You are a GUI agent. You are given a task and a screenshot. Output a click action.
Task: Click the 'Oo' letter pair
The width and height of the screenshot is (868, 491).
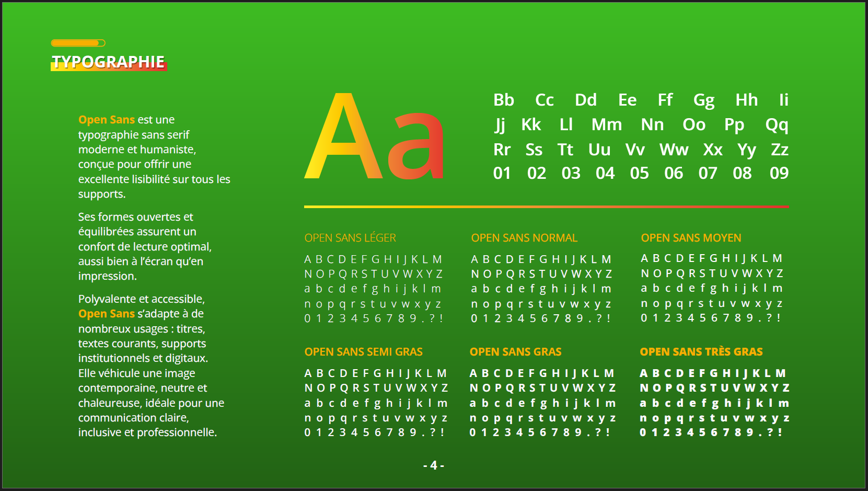click(694, 124)
